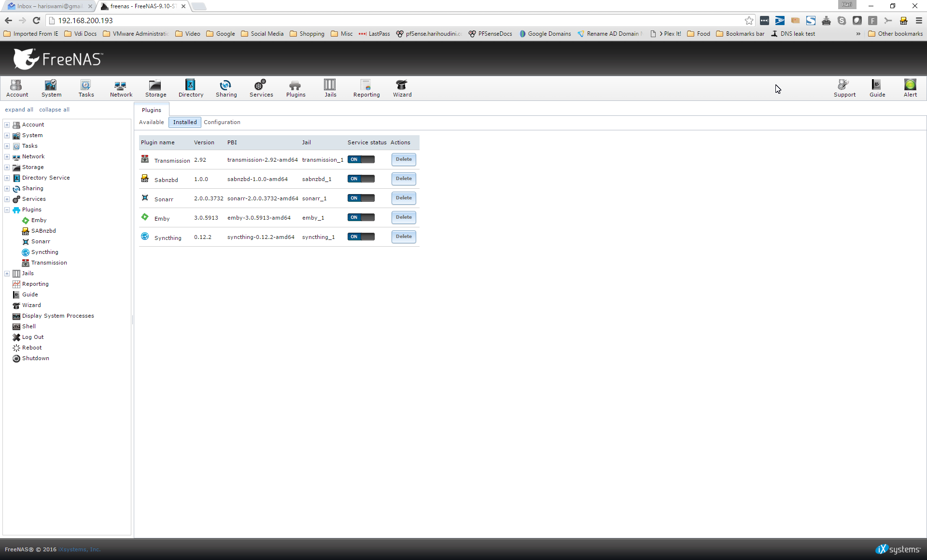Open the Jails toolbar icon

click(330, 88)
